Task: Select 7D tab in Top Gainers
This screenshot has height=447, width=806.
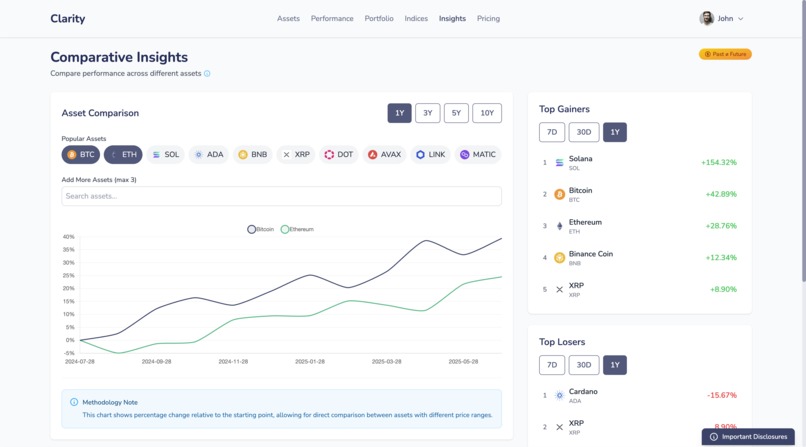Action: (x=552, y=132)
